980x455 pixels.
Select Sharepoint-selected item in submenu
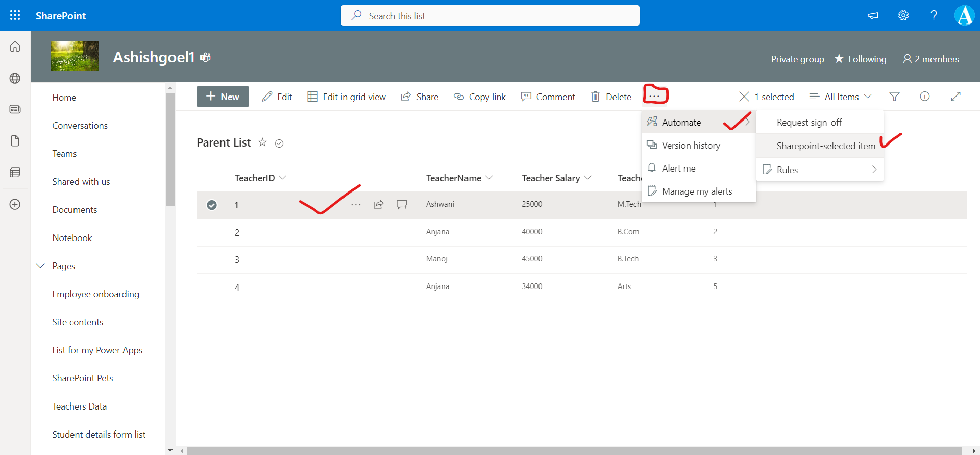[825, 146]
